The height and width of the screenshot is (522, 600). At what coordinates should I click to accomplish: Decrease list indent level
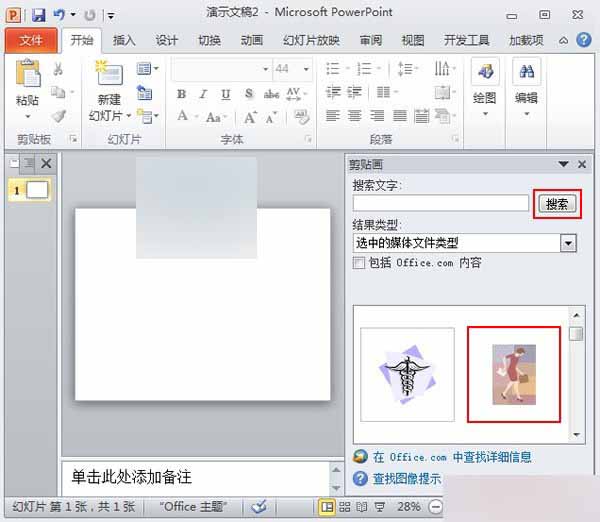pyautogui.click(x=333, y=92)
